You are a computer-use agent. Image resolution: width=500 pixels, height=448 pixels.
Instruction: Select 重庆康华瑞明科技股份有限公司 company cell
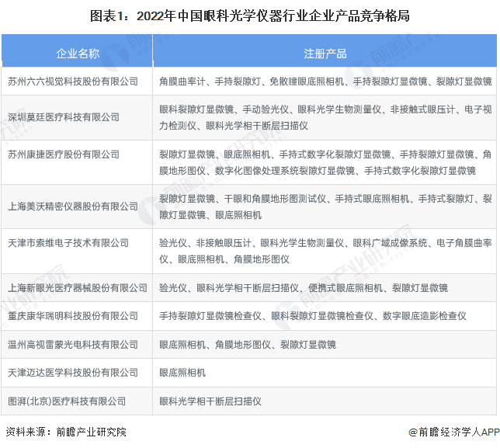coord(77,316)
